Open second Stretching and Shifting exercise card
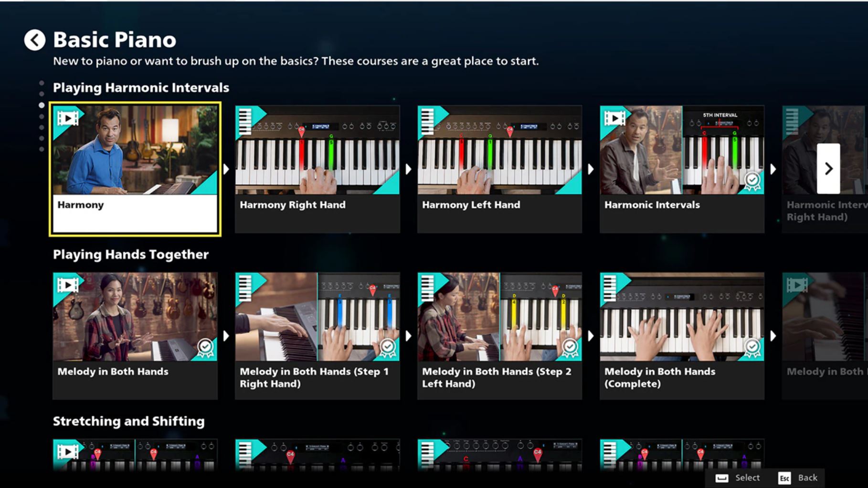The image size is (868, 488). [x=318, y=455]
